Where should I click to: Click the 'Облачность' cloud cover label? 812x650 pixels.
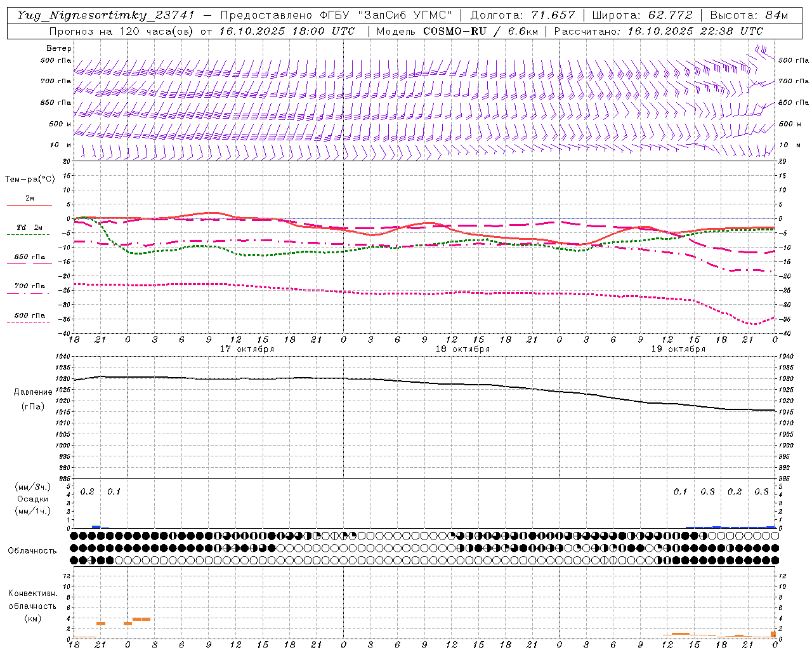point(32,551)
